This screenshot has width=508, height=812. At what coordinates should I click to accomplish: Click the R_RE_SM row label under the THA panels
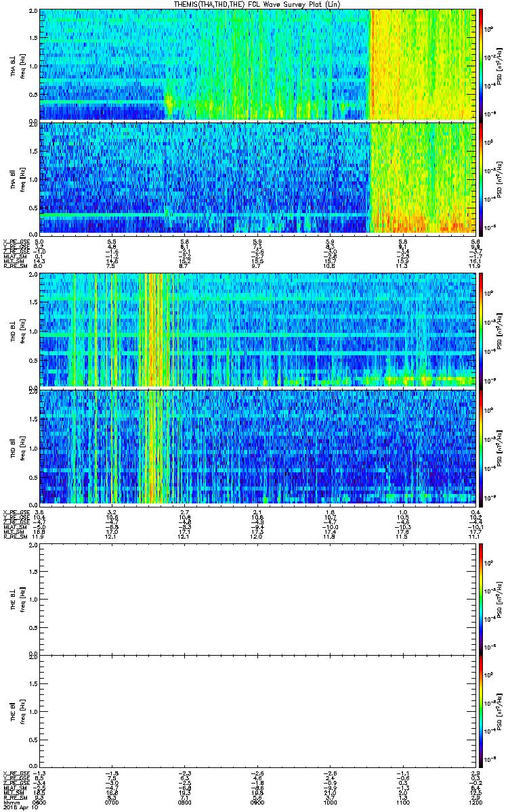pyautogui.click(x=14, y=265)
